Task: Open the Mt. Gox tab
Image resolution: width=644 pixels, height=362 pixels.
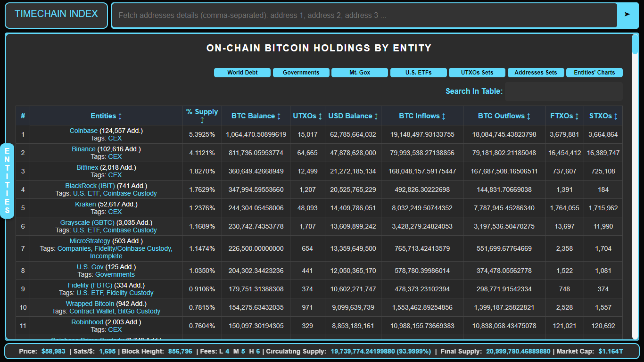Action: (360, 73)
